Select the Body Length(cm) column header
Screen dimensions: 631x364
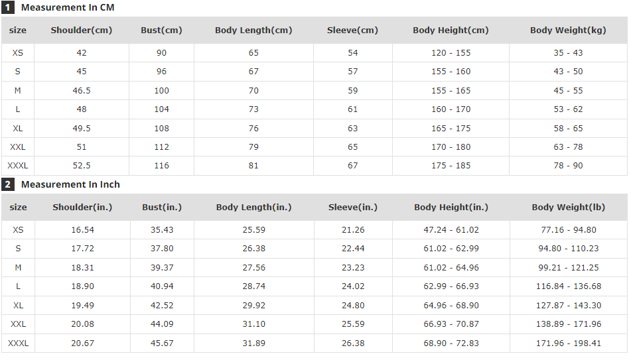253,30
